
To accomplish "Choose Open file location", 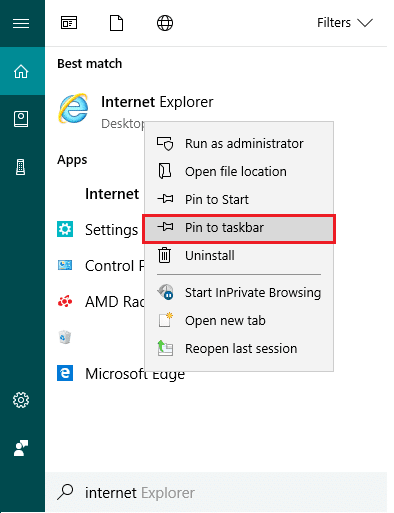I will pos(239,172).
